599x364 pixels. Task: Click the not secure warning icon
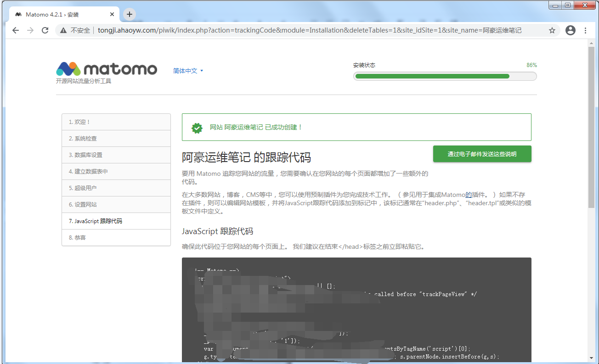[63, 30]
